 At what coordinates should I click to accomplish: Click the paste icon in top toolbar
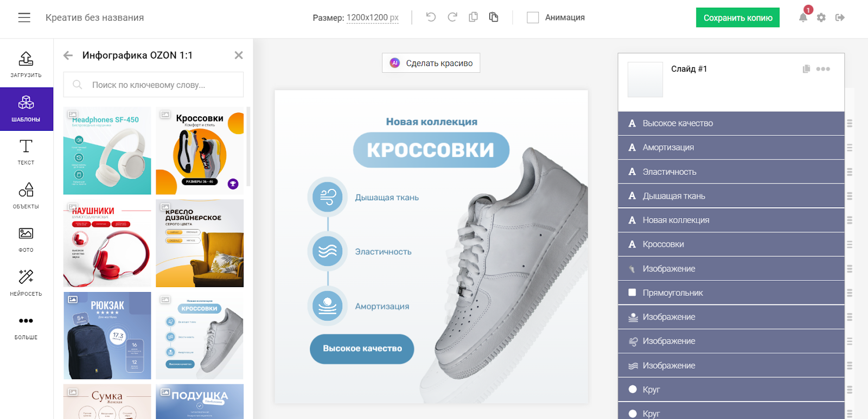[494, 17]
